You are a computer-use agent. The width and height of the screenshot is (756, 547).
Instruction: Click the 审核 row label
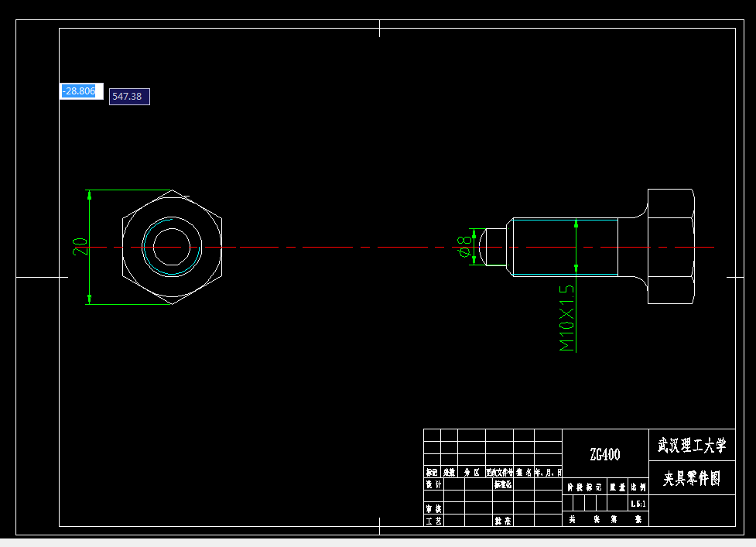coord(433,508)
